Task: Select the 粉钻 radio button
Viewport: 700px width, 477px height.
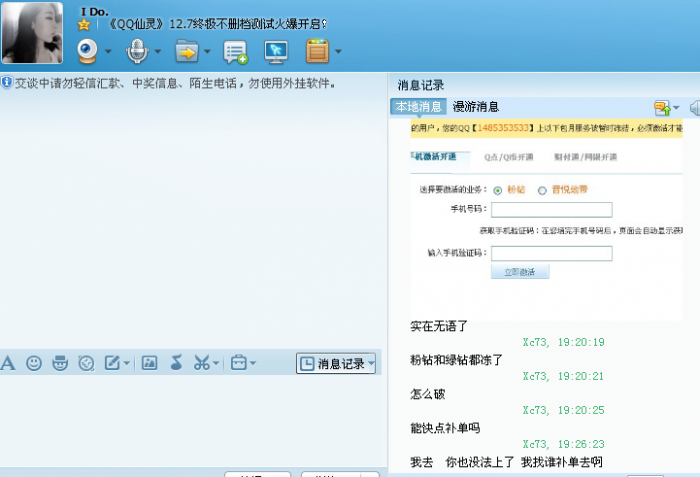Action: point(498,191)
